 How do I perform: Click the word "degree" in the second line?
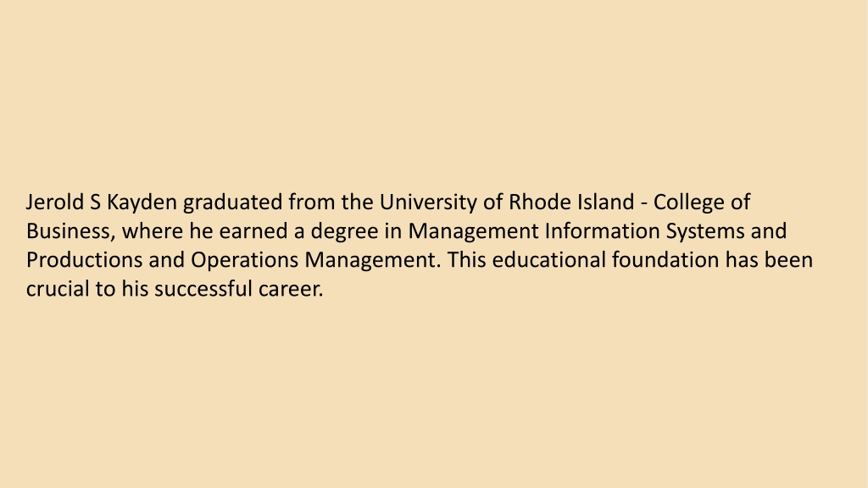pyautogui.click(x=344, y=232)
